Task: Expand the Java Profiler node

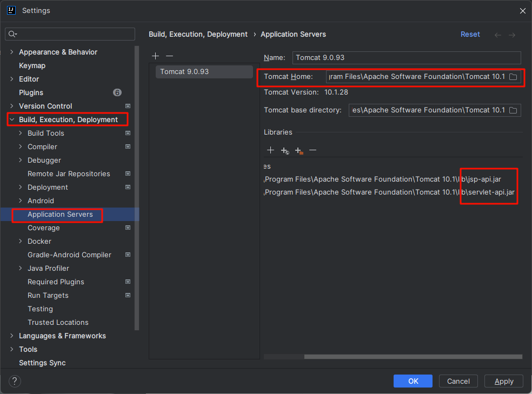Action: tap(21, 268)
